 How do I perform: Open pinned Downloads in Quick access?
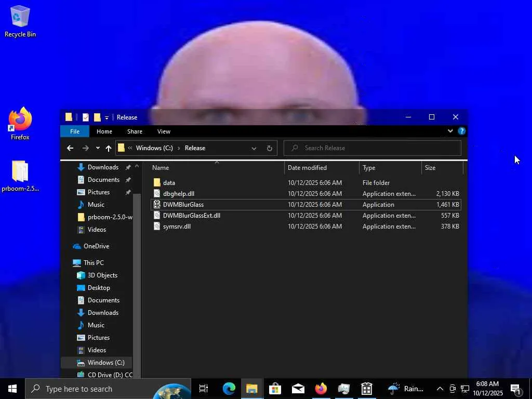[103, 167]
